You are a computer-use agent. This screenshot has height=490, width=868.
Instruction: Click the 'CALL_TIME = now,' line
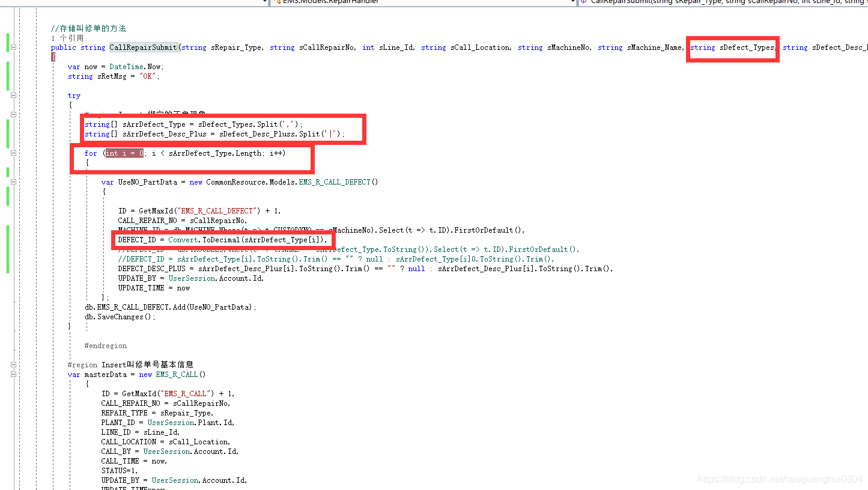pos(134,461)
